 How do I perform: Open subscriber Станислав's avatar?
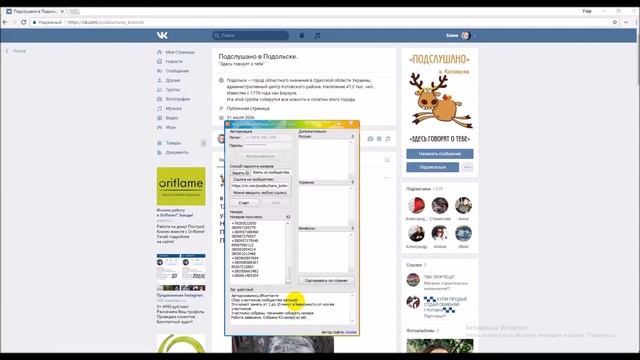tap(440, 205)
